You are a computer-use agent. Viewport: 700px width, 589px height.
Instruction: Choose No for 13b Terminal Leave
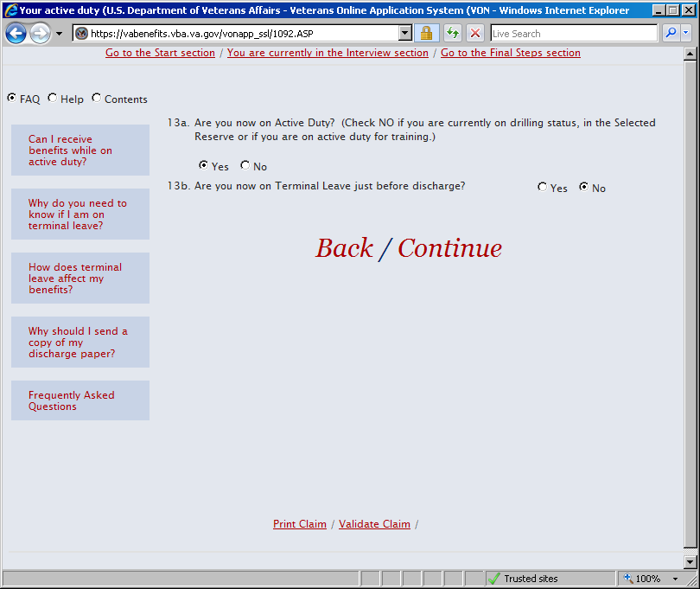point(584,187)
